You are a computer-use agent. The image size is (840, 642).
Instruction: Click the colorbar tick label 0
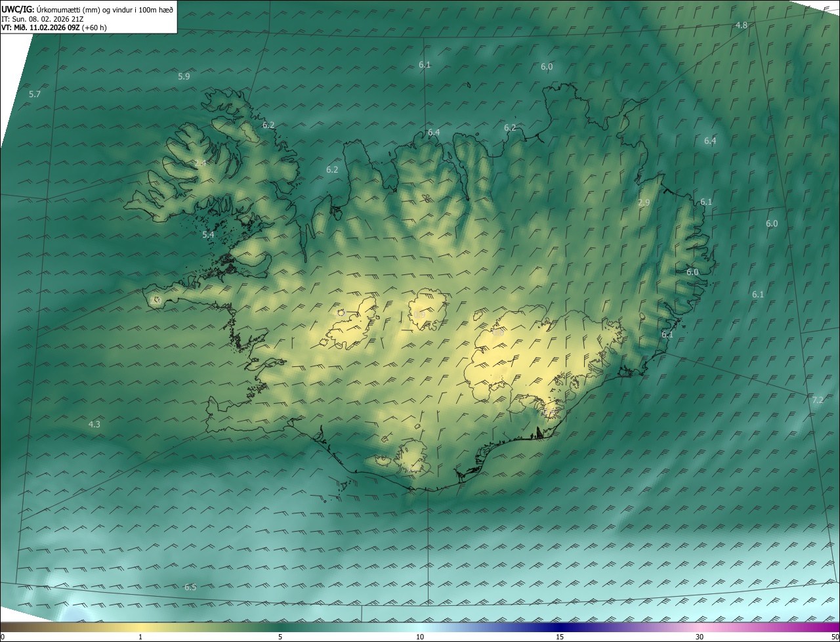pyautogui.click(x=3, y=637)
